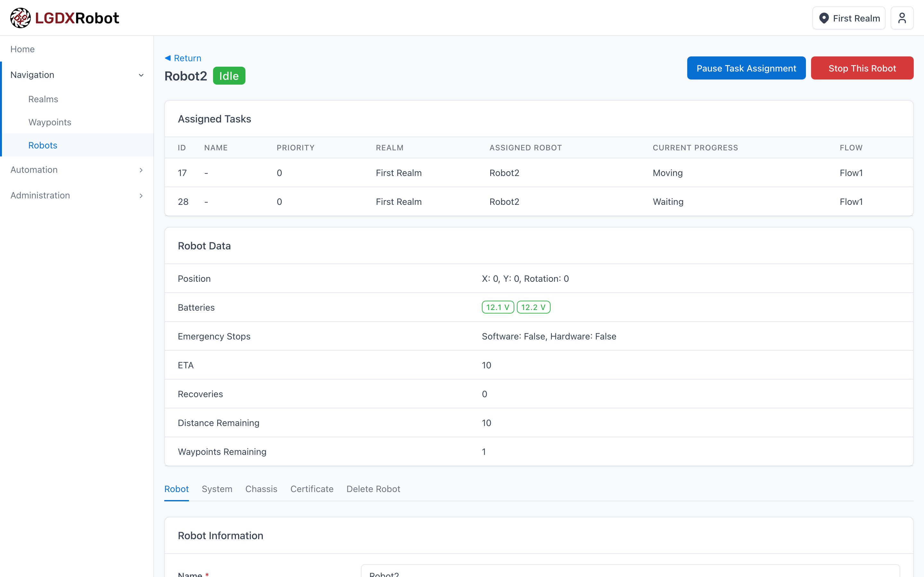Click the location pin icon
924x577 pixels.
824,18
